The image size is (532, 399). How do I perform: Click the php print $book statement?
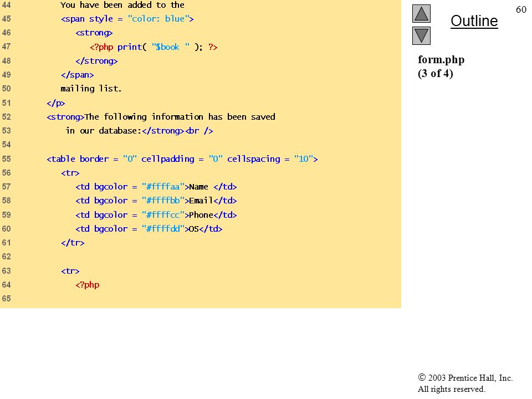(154, 47)
